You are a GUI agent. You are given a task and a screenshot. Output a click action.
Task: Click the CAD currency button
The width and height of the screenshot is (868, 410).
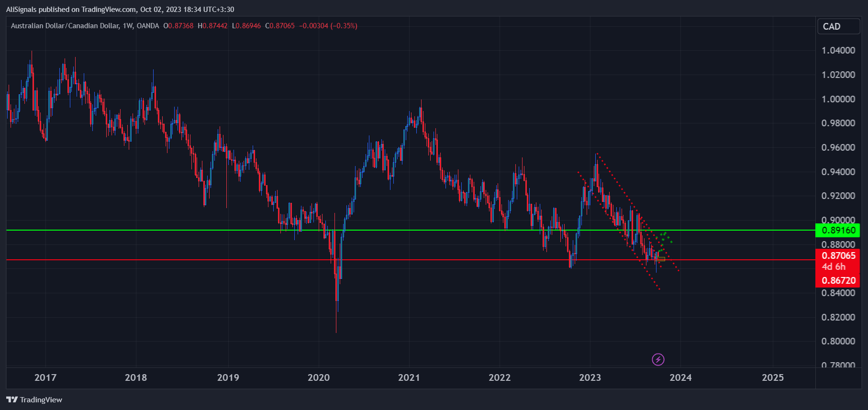click(838, 26)
